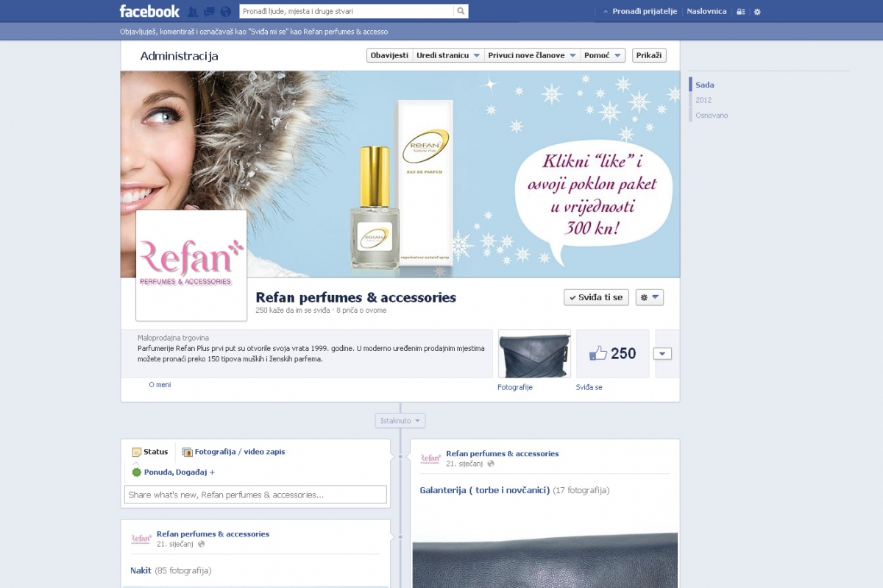Open the page gear dropdown beside like button

tap(649, 297)
